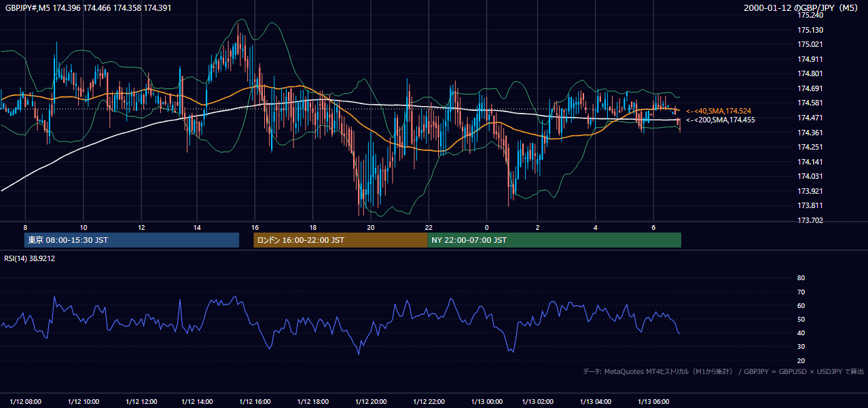
Task: Click price axis value 174.581
Action: (x=810, y=103)
